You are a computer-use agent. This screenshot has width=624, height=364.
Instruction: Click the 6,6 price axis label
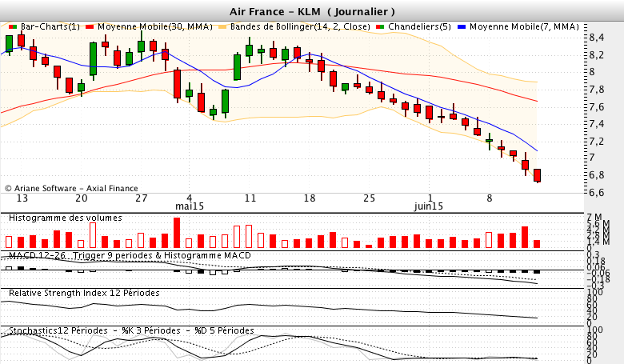pyautogui.click(x=597, y=192)
